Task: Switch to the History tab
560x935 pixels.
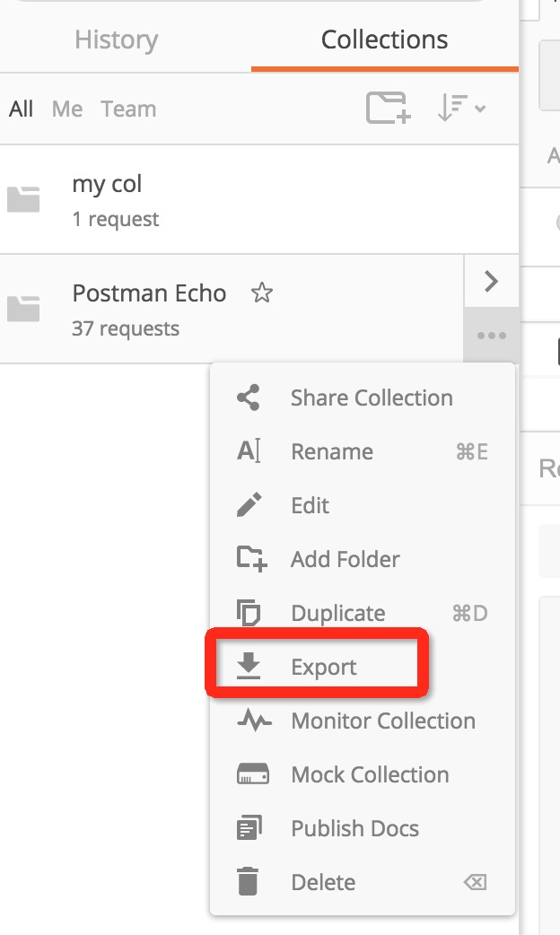Action: 117,39
